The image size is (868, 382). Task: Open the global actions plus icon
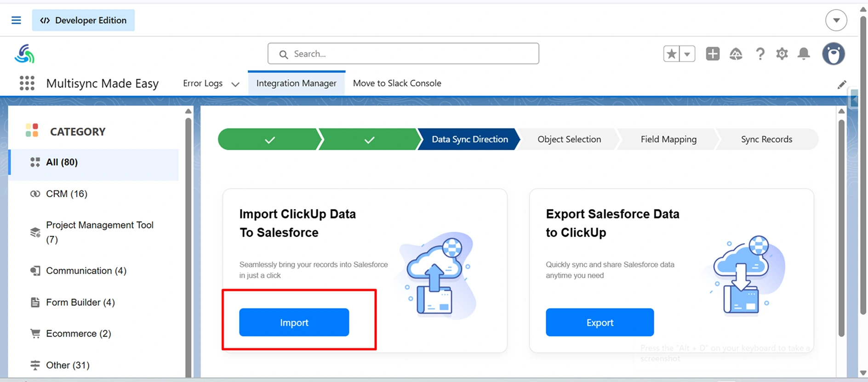tap(713, 54)
